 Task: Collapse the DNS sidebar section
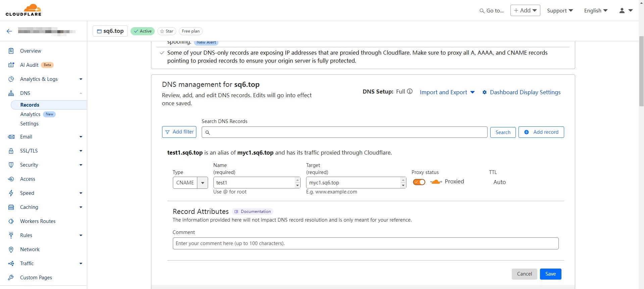point(81,93)
